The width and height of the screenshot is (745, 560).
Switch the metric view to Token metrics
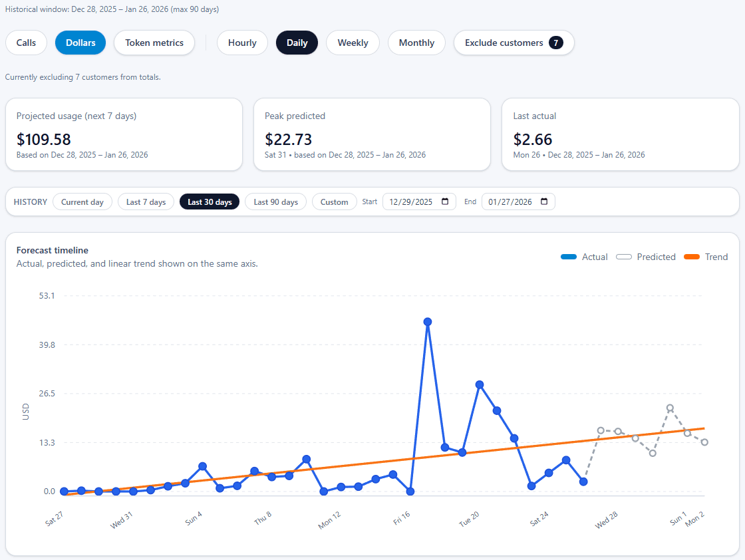click(154, 42)
